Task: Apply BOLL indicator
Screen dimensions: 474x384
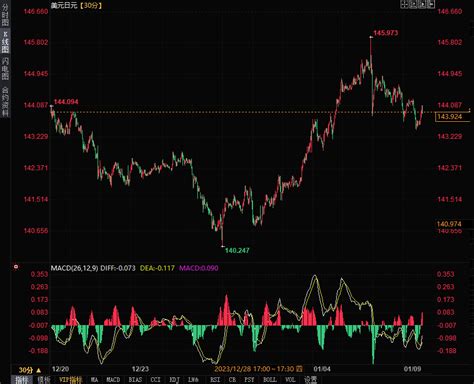Action: (x=270, y=379)
